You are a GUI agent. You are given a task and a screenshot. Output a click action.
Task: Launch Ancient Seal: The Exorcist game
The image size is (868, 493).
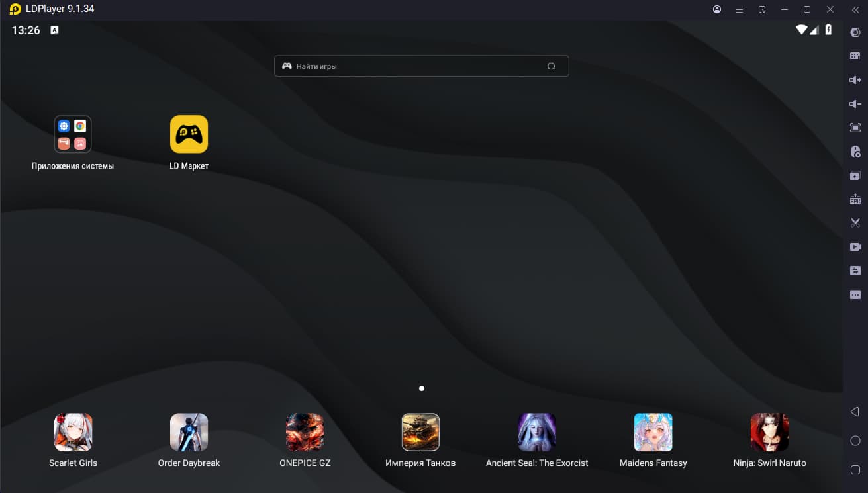pyautogui.click(x=537, y=432)
